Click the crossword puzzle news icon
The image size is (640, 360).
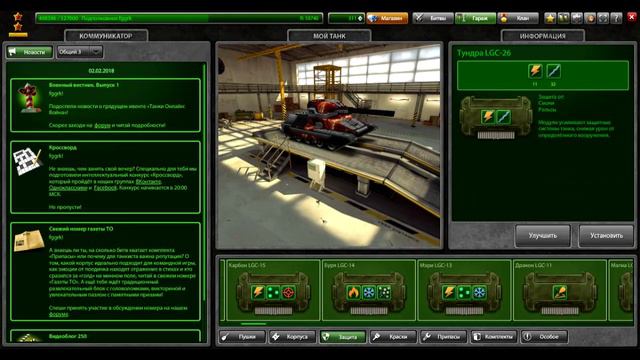[x=28, y=162]
